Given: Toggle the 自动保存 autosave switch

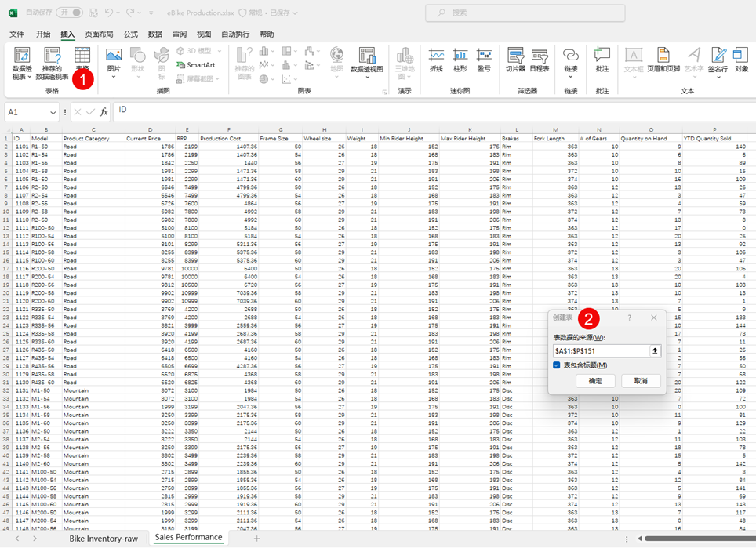Looking at the screenshot, I should point(70,13).
